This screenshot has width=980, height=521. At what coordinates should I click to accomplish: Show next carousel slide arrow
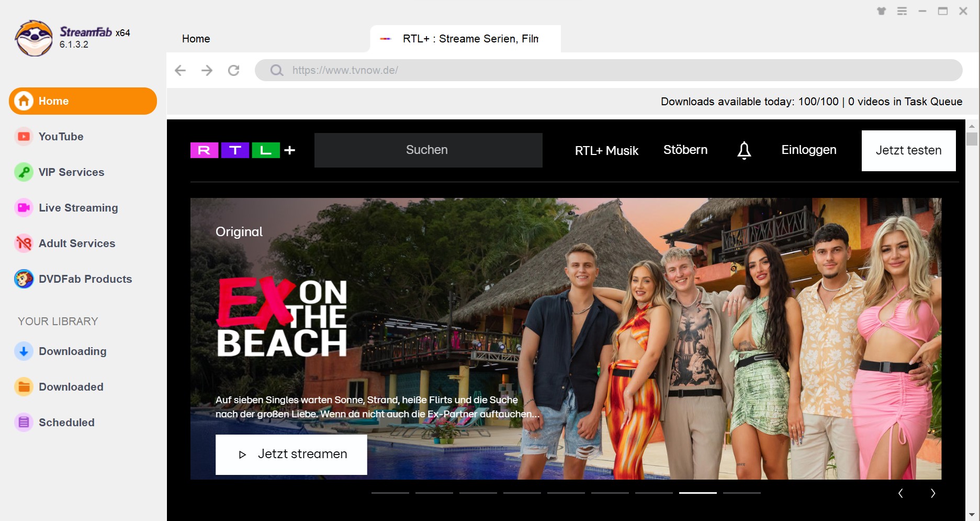(933, 493)
